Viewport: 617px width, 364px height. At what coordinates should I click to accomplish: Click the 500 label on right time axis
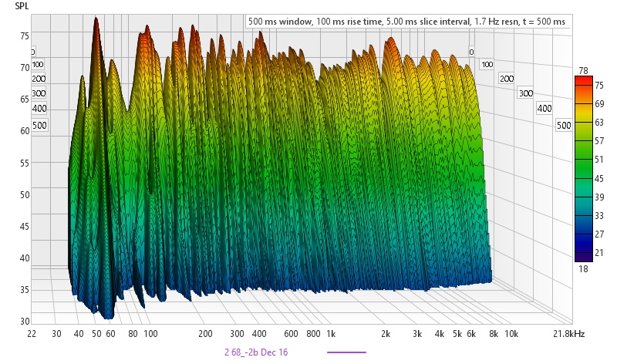563,125
